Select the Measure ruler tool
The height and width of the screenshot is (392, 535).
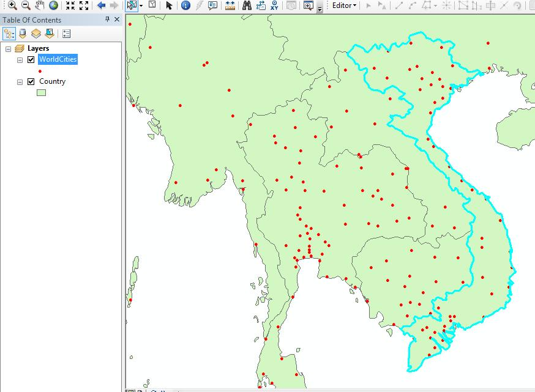(230, 6)
